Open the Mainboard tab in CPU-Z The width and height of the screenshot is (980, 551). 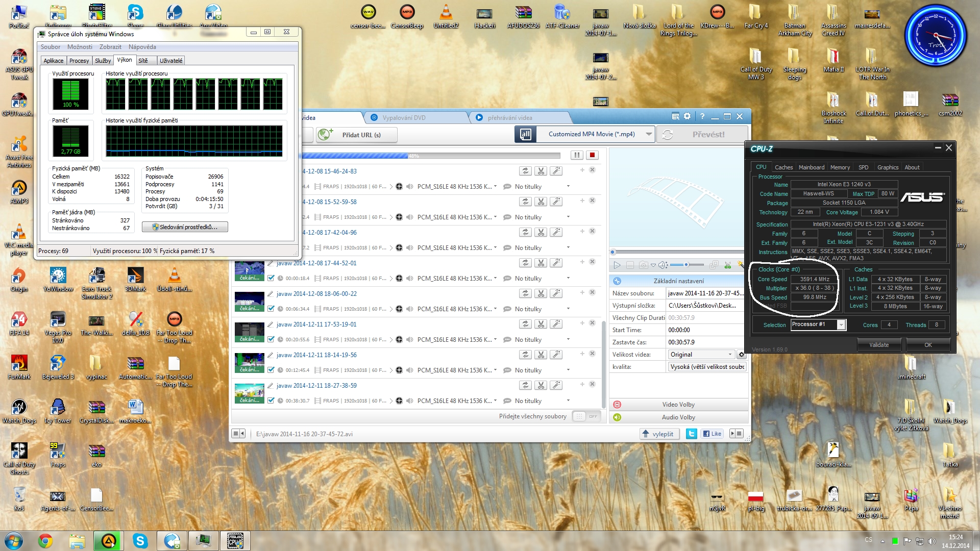[x=812, y=167]
